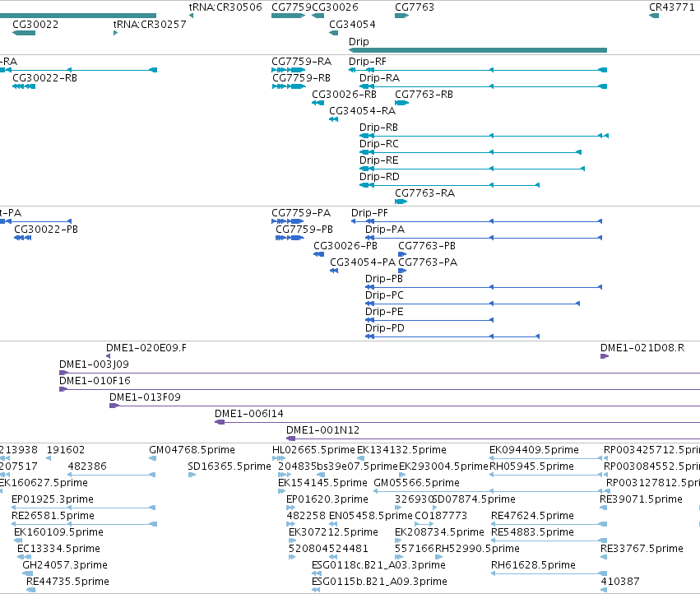
Task: Select the Drip-RA transcript label
Action: point(379,78)
